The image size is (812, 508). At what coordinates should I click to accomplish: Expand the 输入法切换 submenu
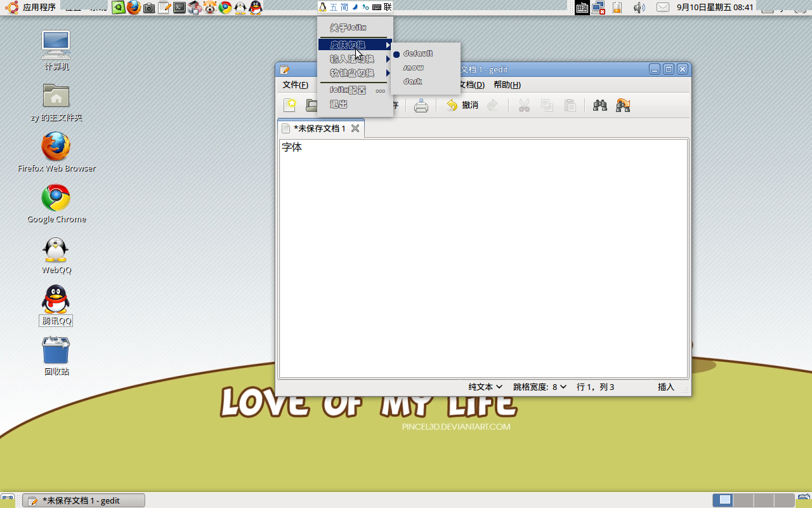355,59
